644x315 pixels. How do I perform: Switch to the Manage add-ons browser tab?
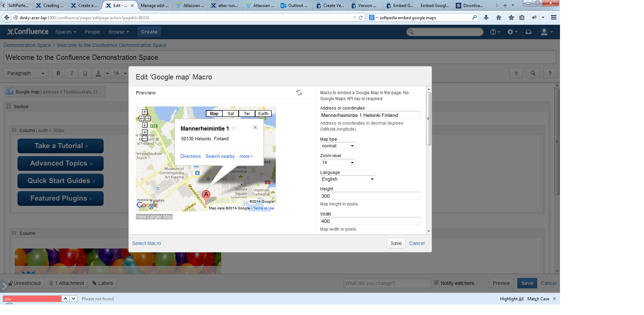pyautogui.click(x=154, y=6)
